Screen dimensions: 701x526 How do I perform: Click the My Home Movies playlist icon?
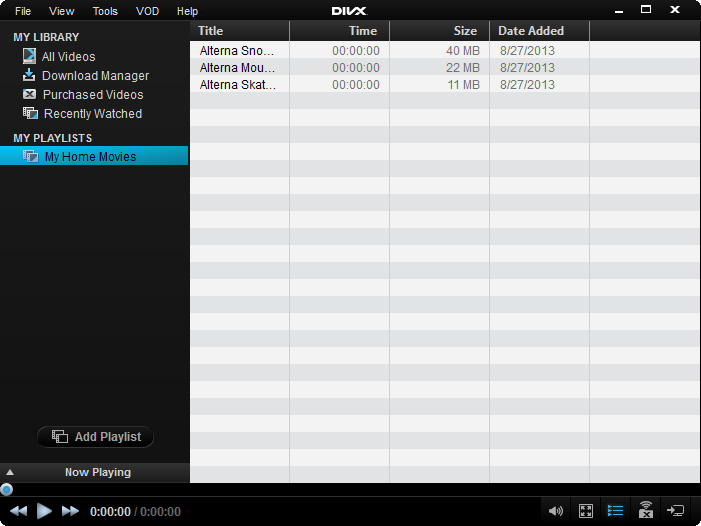click(x=30, y=156)
